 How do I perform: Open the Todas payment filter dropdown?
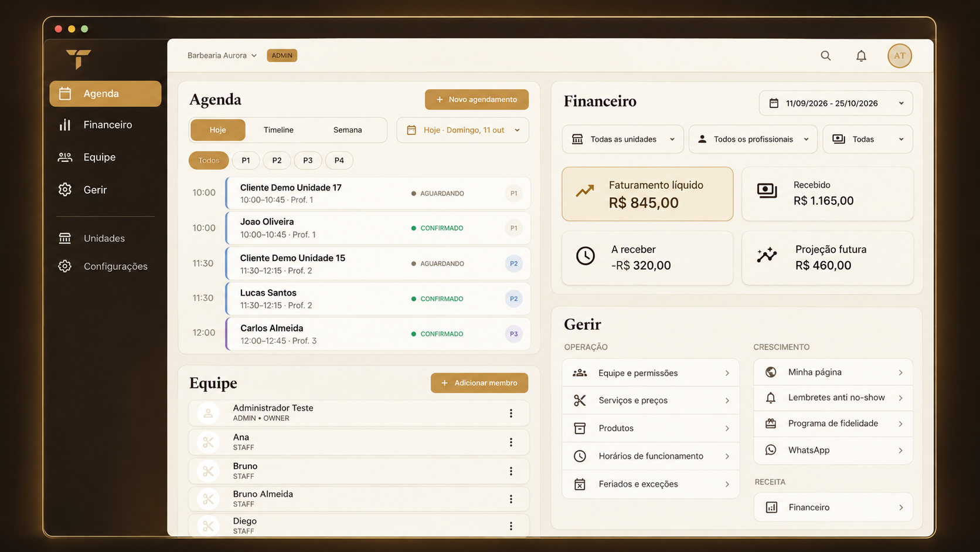coord(867,139)
